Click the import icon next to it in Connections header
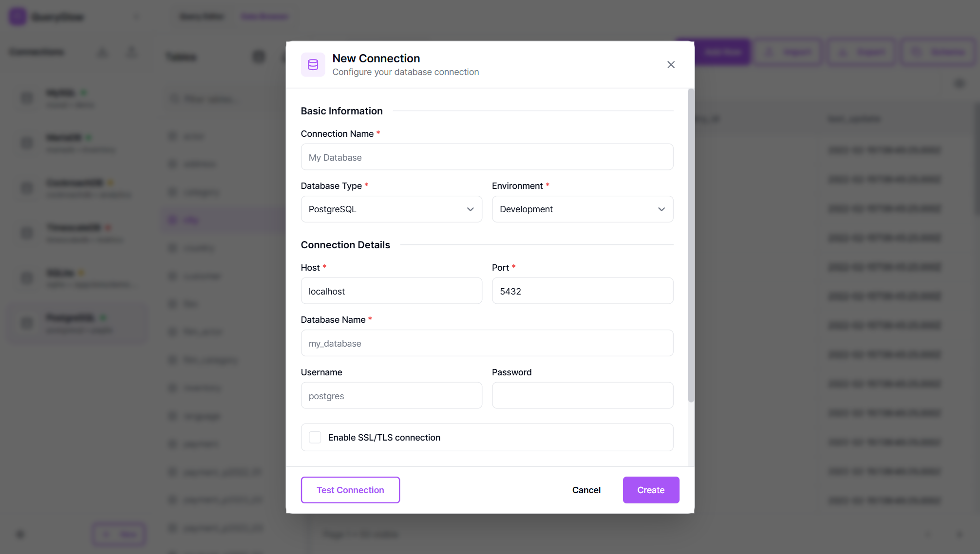The height and width of the screenshot is (554, 980). pyautogui.click(x=102, y=52)
